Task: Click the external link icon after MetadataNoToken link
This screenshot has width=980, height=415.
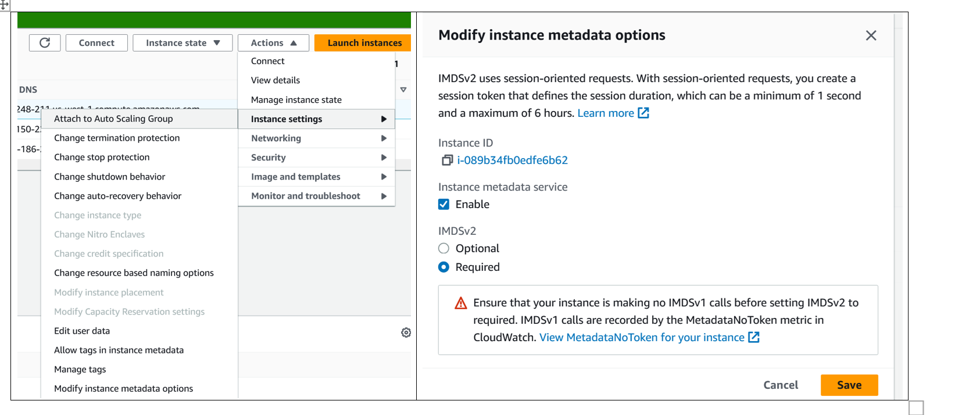Action: 754,337
